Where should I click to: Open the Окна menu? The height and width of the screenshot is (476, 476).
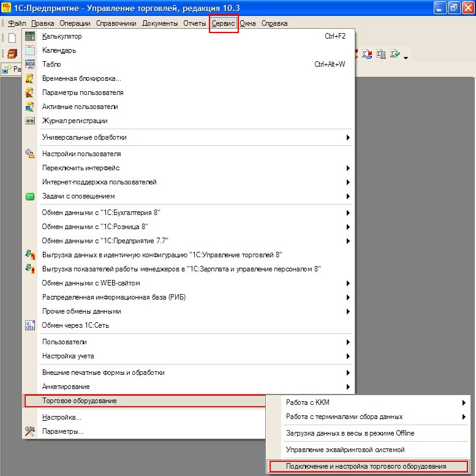[247, 23]
